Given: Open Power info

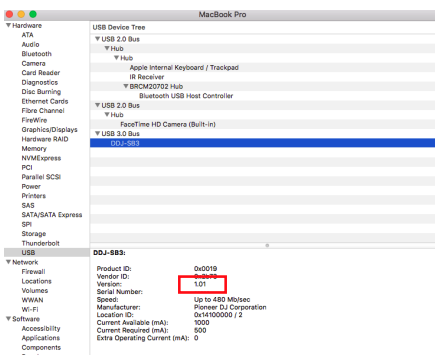Looking at the screenshot, I should 31,186.
